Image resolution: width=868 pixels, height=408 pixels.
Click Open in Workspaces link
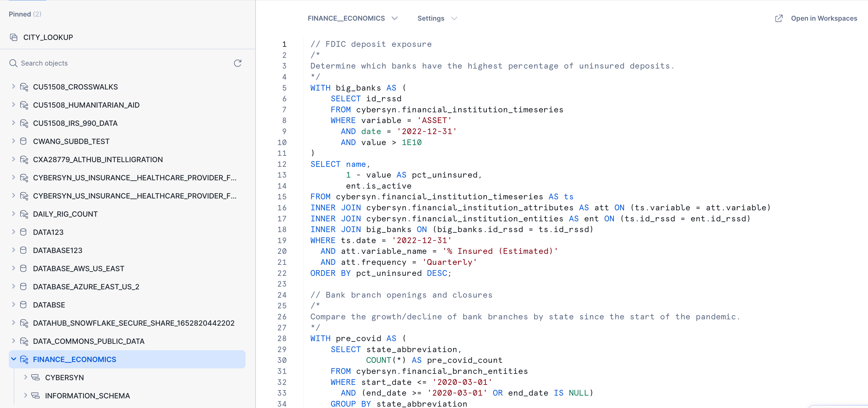[x=823, y=18]
